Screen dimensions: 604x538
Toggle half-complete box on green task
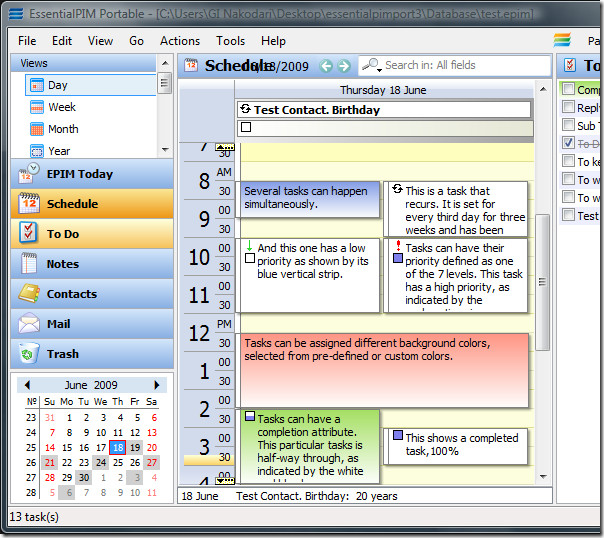tap(250, 416)
